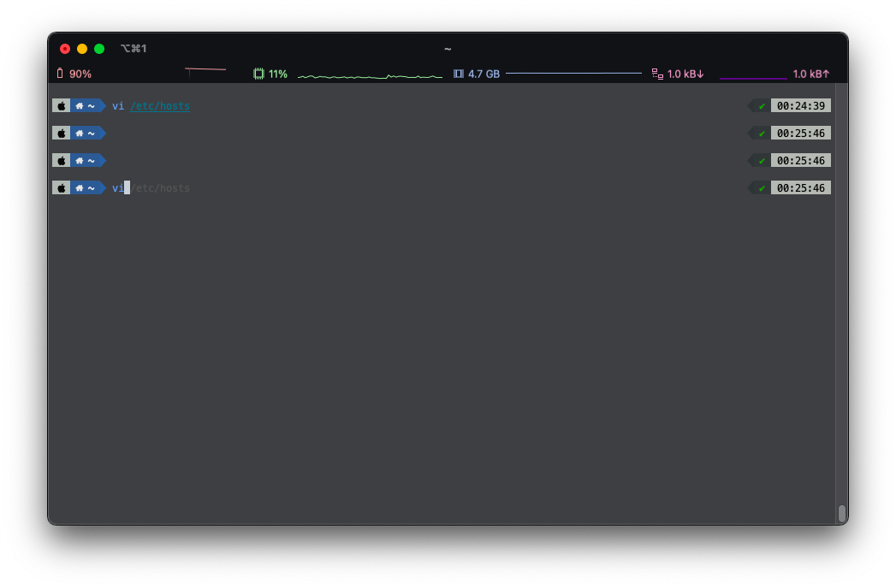The image size is (896, 588).
Task: Click the 00:24:39 timestamp
Action: 800,106
